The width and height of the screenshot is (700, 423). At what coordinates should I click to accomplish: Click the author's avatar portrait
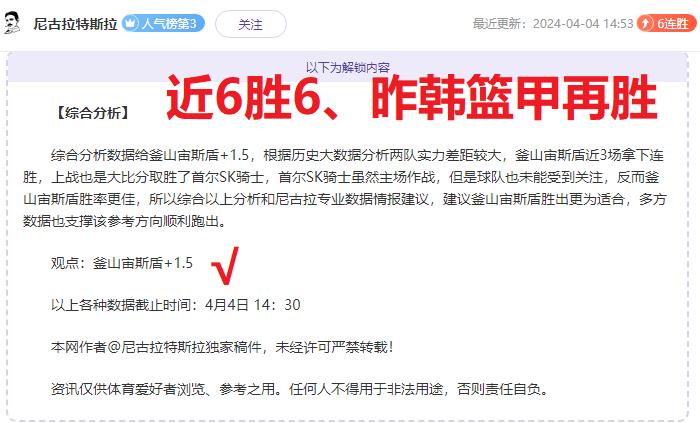(12, 23)
